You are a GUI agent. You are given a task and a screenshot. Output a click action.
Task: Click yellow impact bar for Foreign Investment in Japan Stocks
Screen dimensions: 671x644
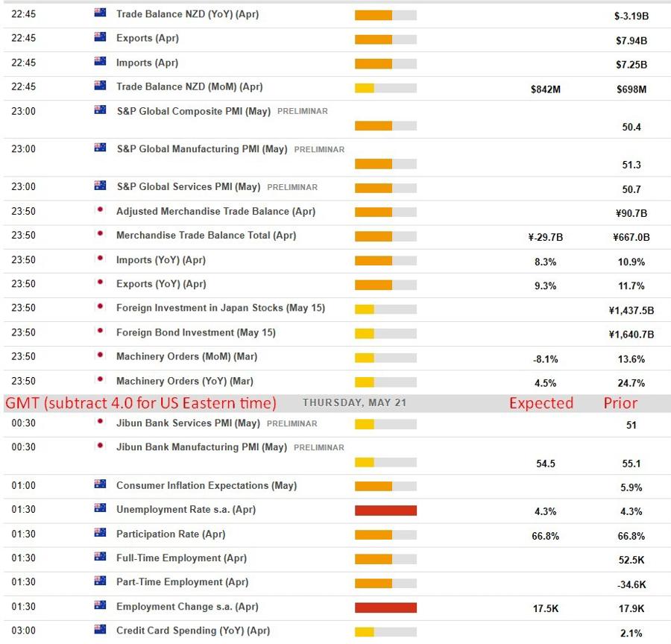coord(385,309)
